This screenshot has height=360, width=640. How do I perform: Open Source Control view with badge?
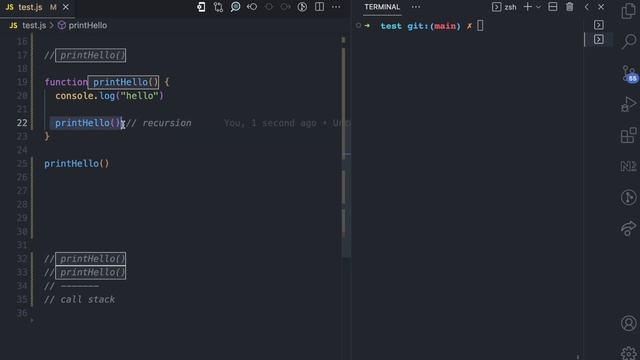[x=629, y=73]
